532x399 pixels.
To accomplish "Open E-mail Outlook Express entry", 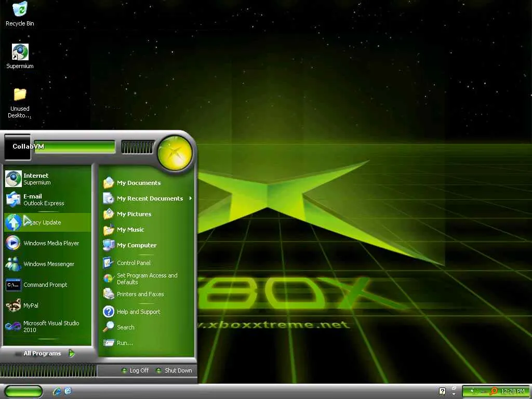I will (47, 199).
